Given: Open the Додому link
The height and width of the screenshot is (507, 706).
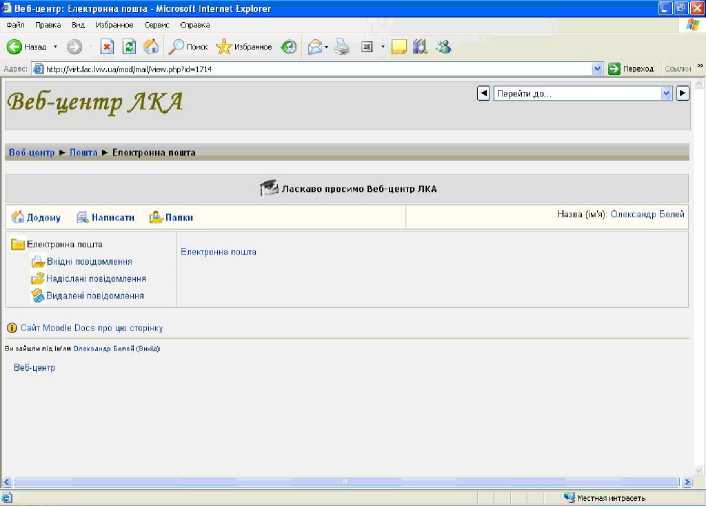Looking at the screenshot, I should [x=44, y=218].
